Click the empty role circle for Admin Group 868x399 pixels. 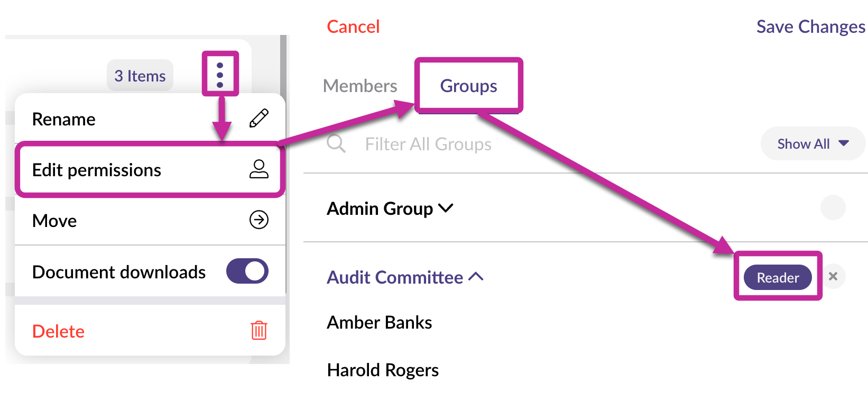(833, 207)
